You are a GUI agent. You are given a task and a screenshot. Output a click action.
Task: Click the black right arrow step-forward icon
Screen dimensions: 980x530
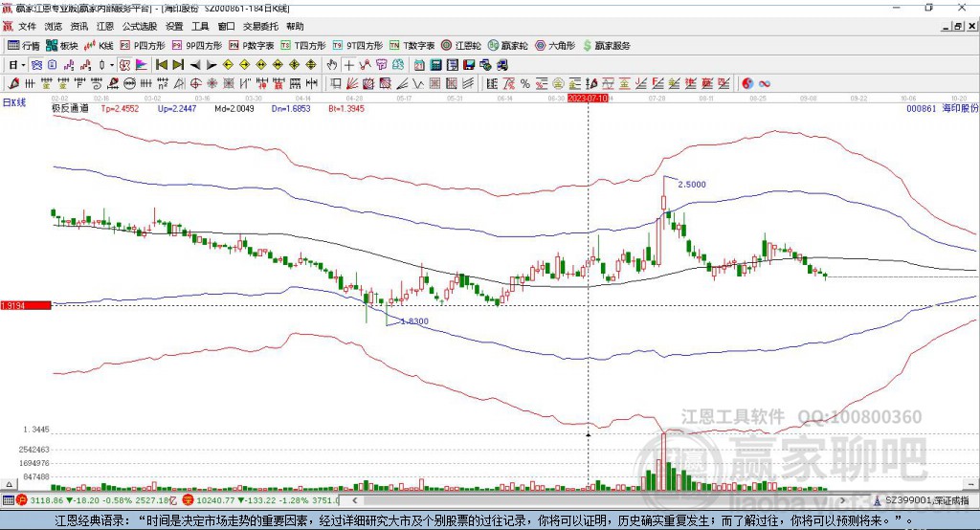coord(212,65)
